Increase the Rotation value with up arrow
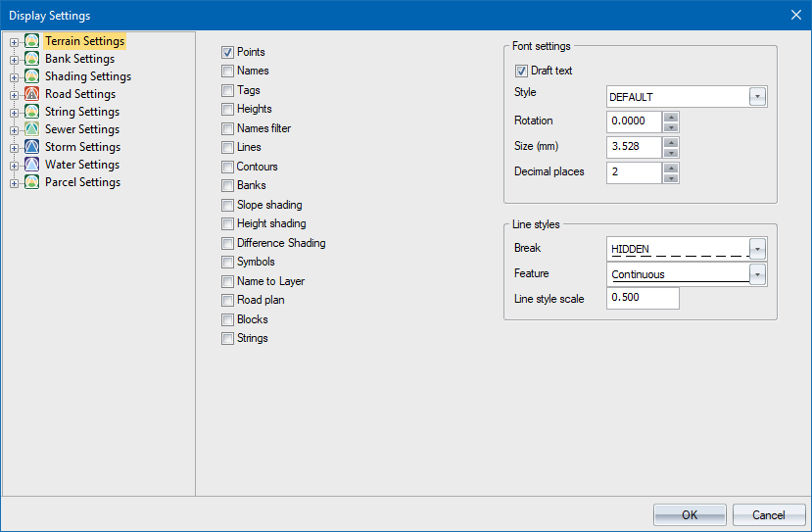This screenshot has width=812, height=532. 670,117
